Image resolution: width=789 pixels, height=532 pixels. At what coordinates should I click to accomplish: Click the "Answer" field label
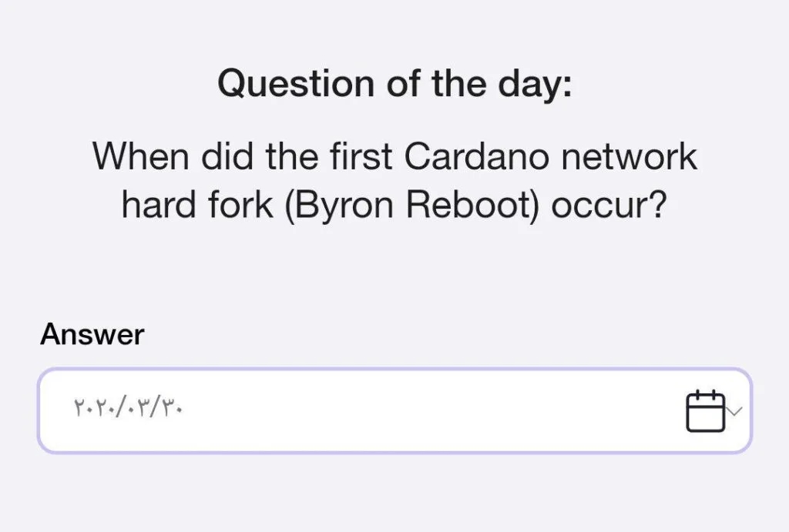coord(92,334)
